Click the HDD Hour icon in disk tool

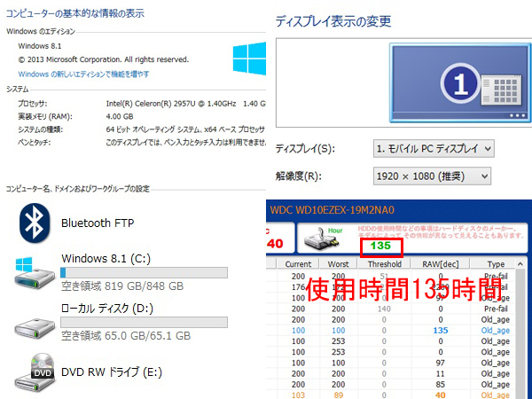[320, 239]
